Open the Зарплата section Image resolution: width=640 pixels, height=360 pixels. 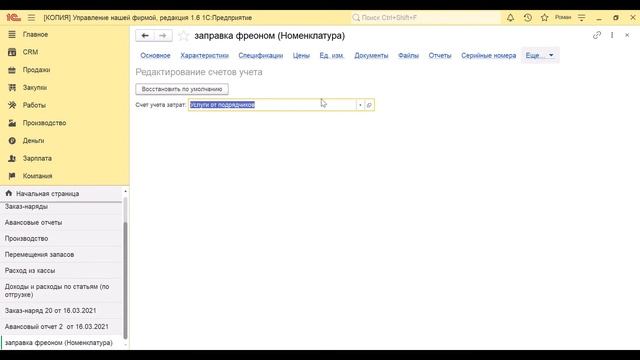[x=37, y=158]
